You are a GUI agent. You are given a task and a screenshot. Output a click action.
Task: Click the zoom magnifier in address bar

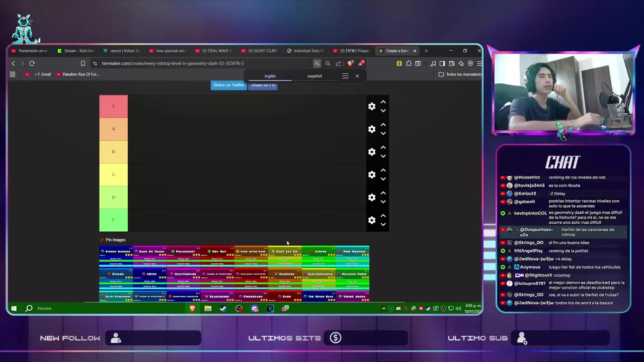(x=328, y=63)
